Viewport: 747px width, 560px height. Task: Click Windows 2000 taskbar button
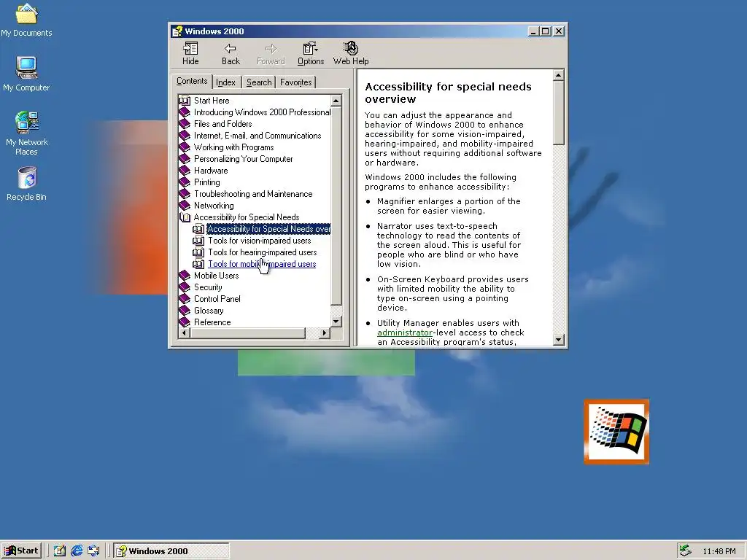171,551
